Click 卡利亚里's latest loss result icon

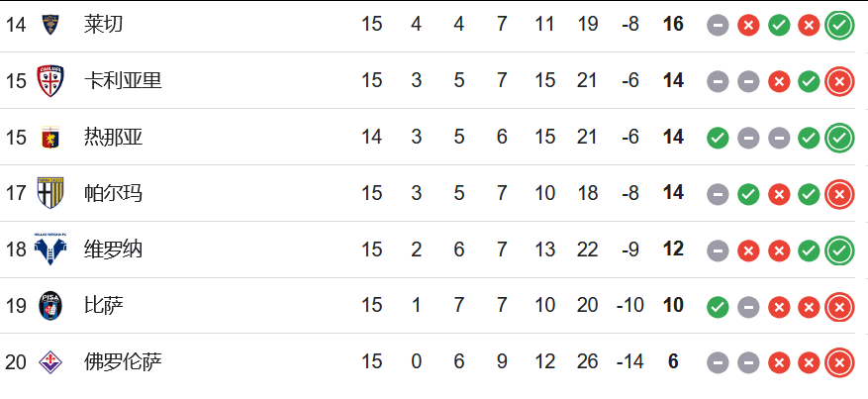tap(839, 82)
